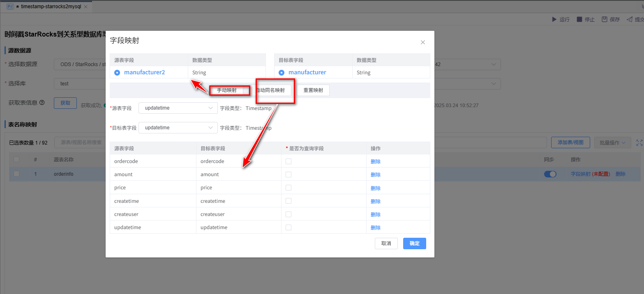Open the 目标表字段 updatetime dropdown

click(x=178, y=128)
